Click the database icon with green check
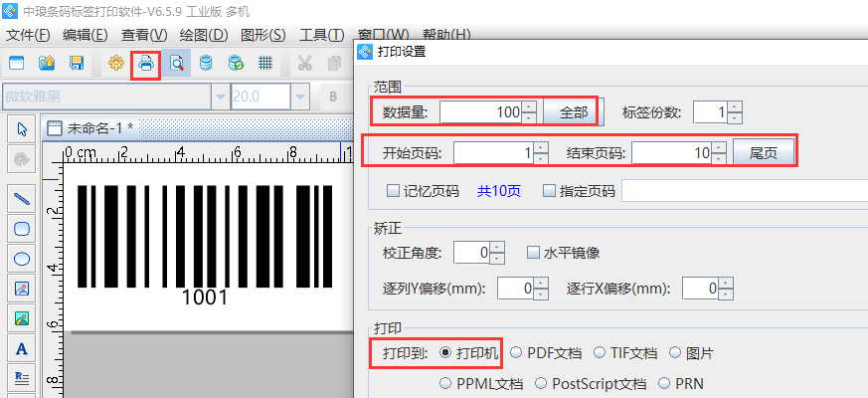Viewport: 868px width, 398px height. tap(236, 64)
